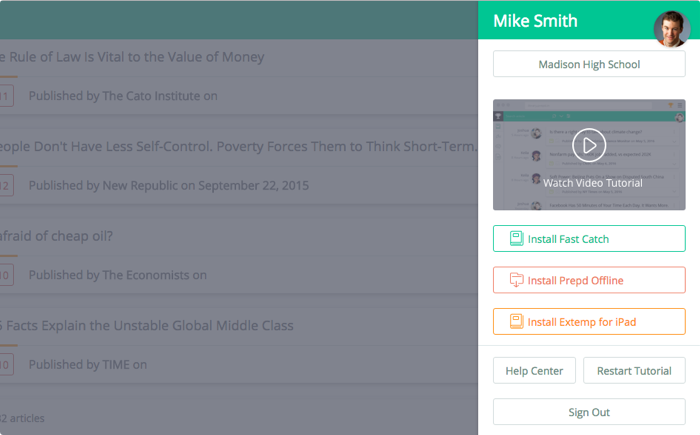Install Fast Catch extension
Screen dimensions: 700x435
click(x=589, y=238)
